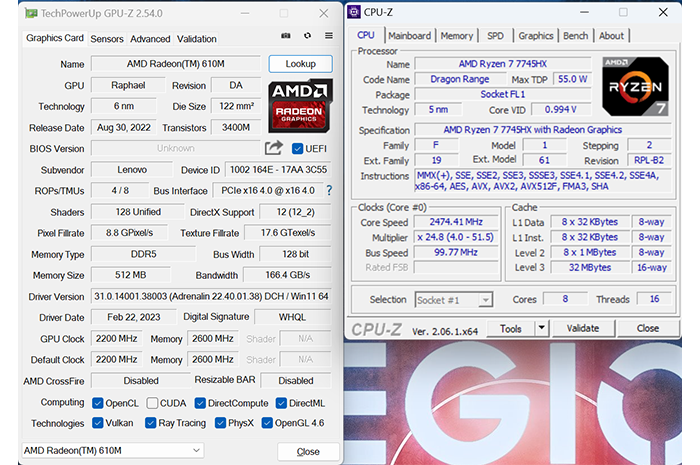Click the Threads value 16

click(654, 299)
